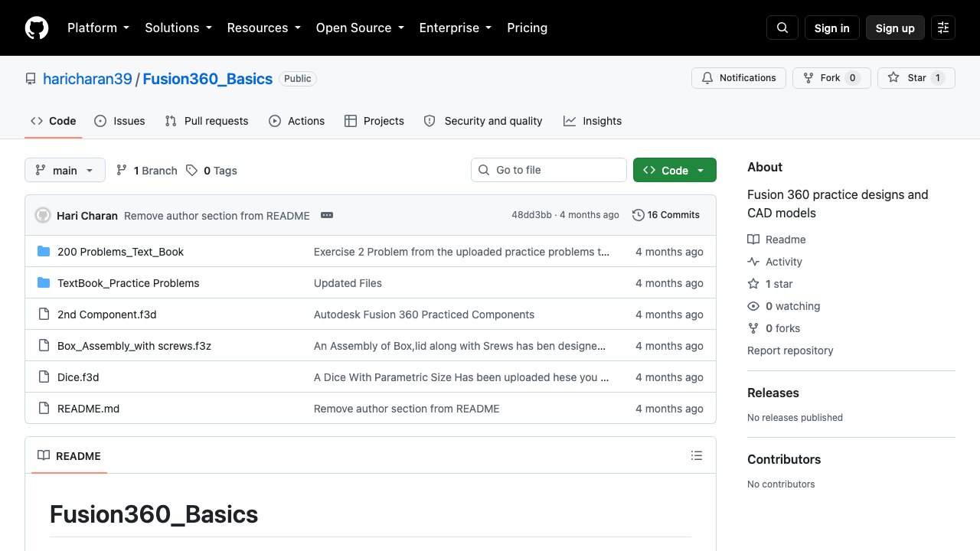Image resolution: width=980 pixels, height=551 pixels.
Task: Expand the Enterprise menu
Action: click(455, 28)
